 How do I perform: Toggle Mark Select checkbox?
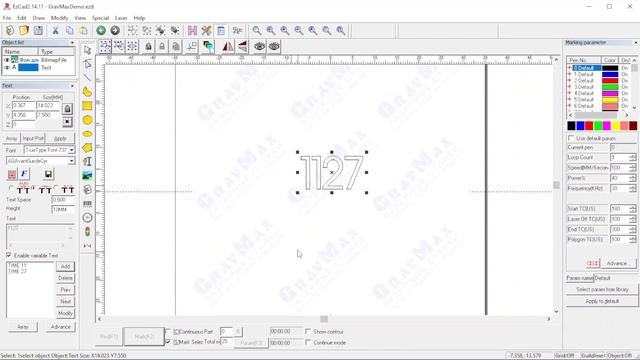[168, 342]
